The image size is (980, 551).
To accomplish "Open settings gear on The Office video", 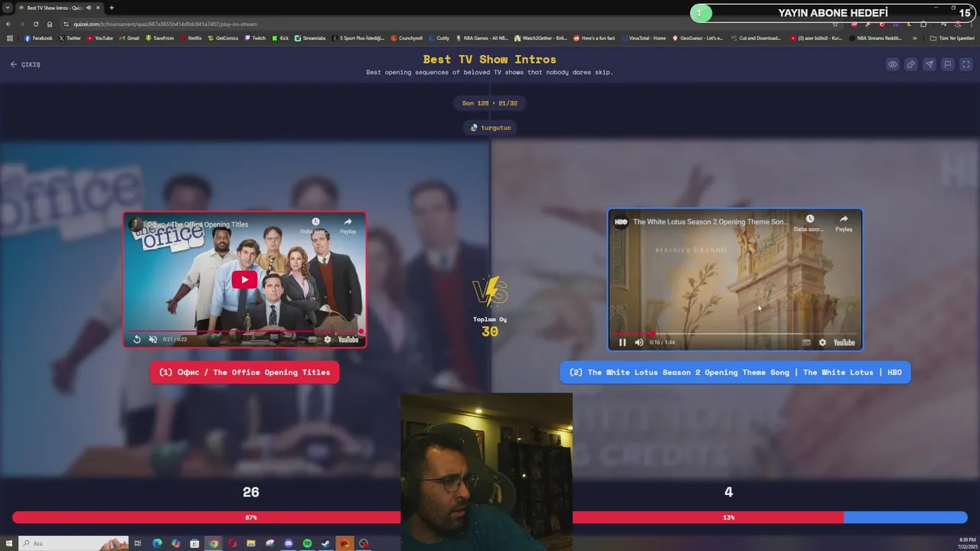I will [328, 339].
